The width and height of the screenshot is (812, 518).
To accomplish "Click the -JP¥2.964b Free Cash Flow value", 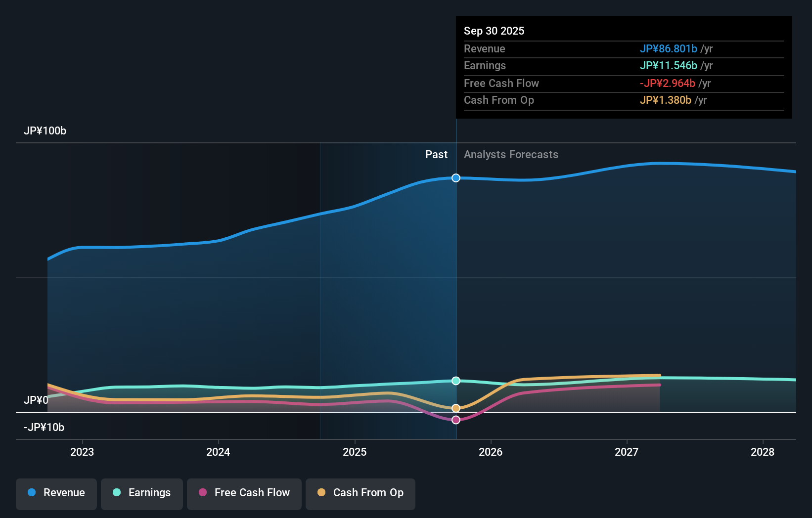I will tap(668, 83).
